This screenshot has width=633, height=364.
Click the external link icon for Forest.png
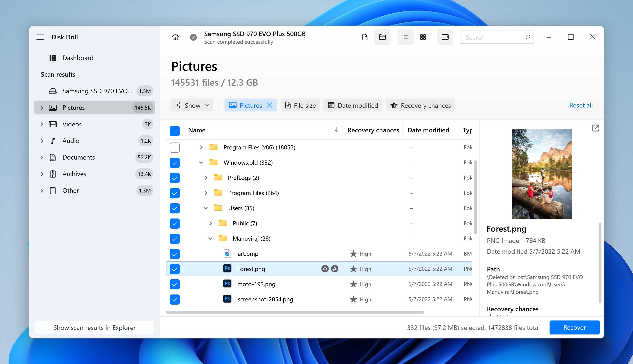596,128
